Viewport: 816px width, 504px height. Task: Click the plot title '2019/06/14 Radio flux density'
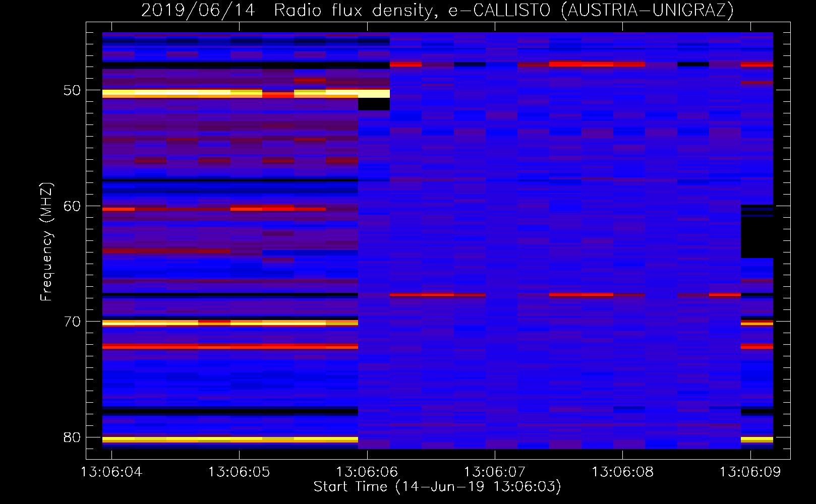pyautogui.click(x=289, y=10)
